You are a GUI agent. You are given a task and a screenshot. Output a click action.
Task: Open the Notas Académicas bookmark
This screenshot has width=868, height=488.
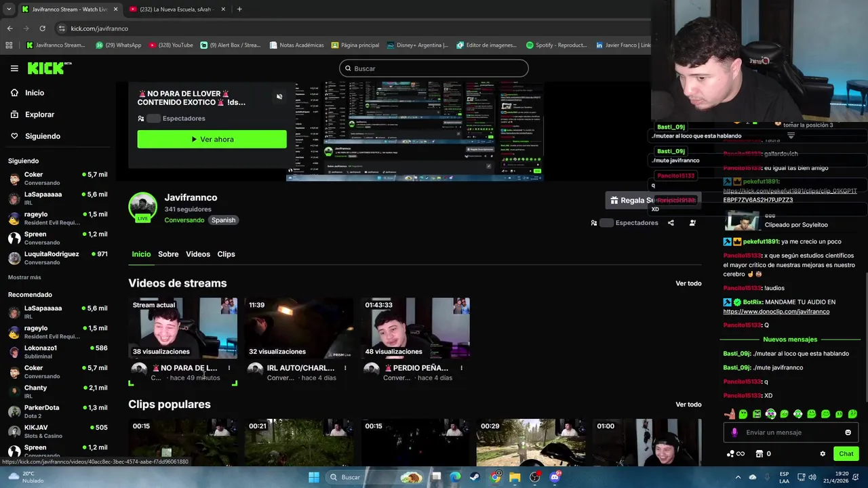pos(296,45)
